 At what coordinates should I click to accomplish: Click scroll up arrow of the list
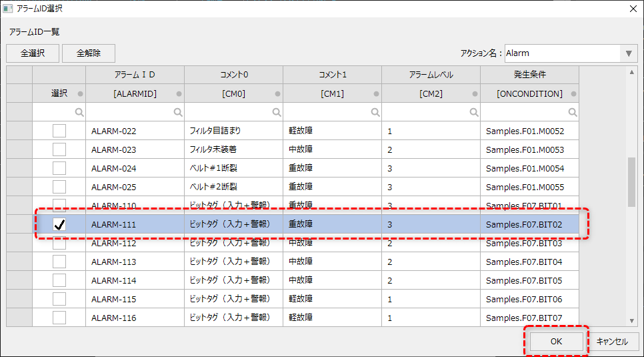[x=631, y=71]
